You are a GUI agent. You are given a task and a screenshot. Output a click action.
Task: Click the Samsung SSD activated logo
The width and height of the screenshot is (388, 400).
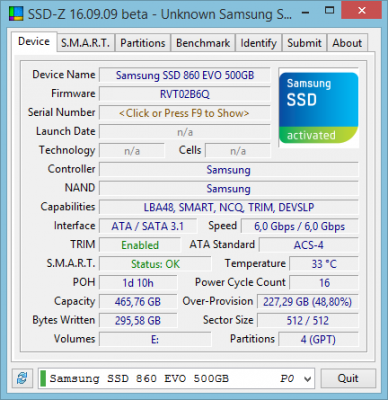(x=319, y=108)
